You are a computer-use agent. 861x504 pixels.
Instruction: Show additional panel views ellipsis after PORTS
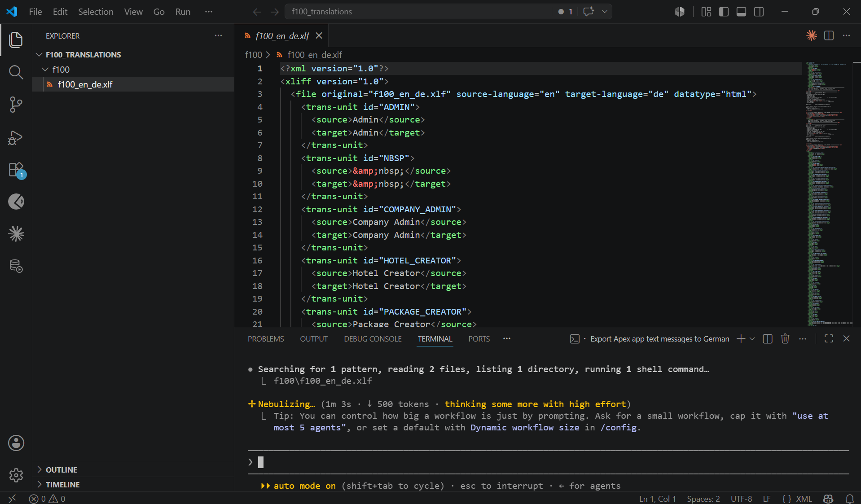pos(507,339)
